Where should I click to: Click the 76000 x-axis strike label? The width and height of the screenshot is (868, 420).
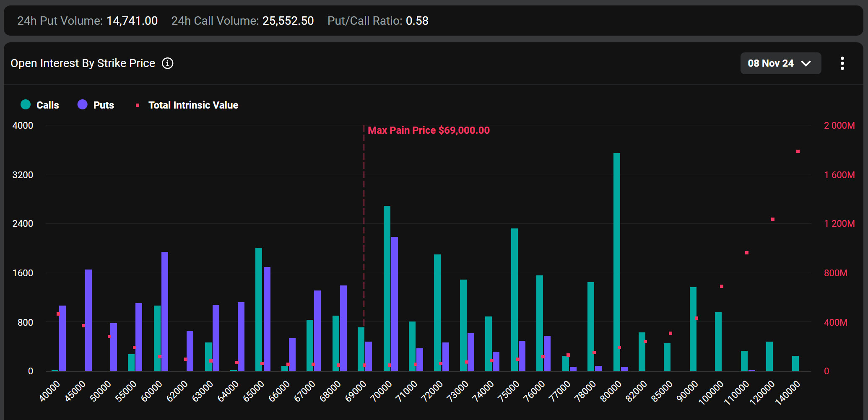tap(535, 391)
